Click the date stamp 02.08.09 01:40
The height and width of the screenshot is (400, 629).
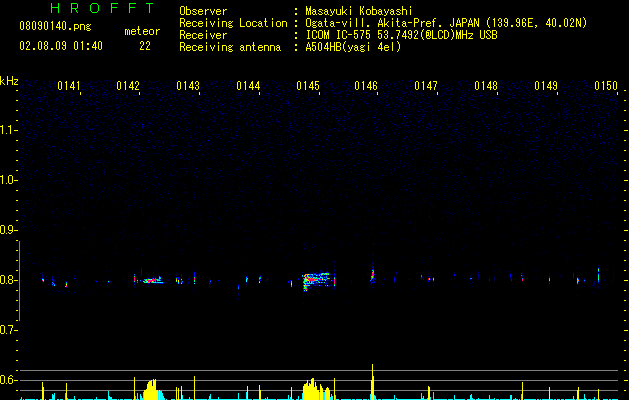[x=61, y=46]
